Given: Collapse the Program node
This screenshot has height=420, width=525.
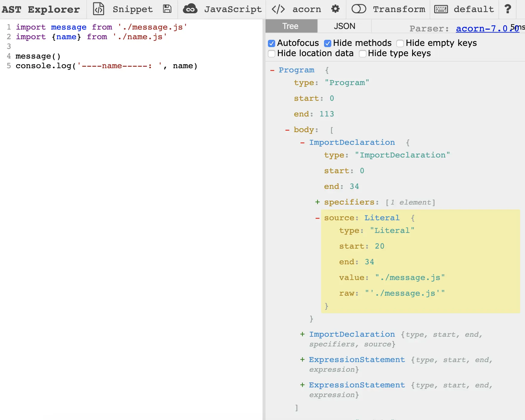Looking at the screenshot, I should point(272,70).
